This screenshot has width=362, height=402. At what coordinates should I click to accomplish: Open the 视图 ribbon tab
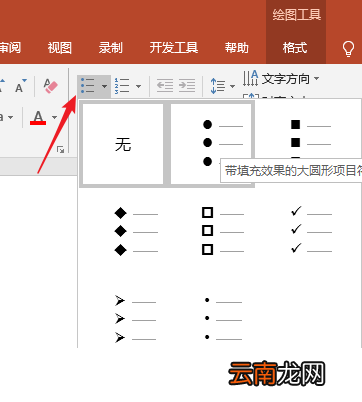coord(59,48)
